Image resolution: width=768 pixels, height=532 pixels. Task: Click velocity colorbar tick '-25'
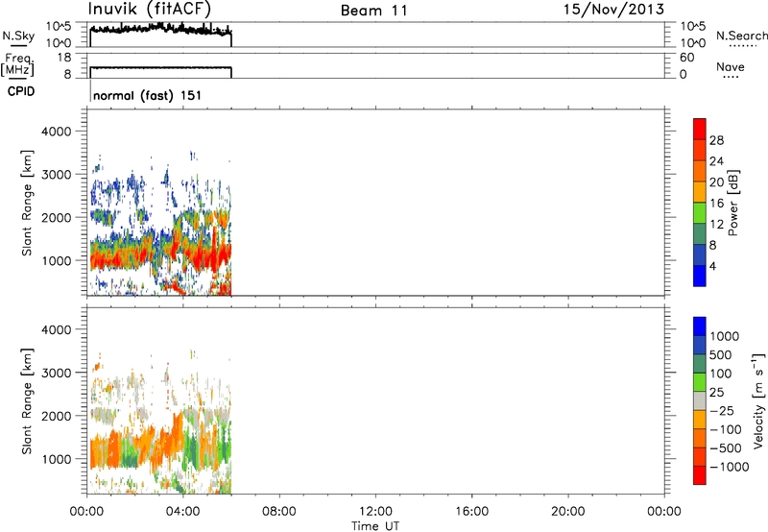(x=722, y=410)
